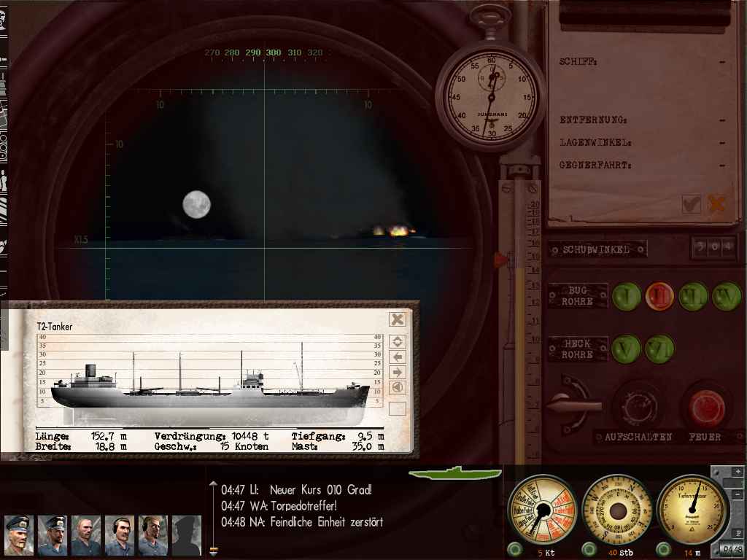This screenshot has width=747, height=560.
Task: Click message 'Feindliche Einheit zerstört'
Action: [326, 522]
